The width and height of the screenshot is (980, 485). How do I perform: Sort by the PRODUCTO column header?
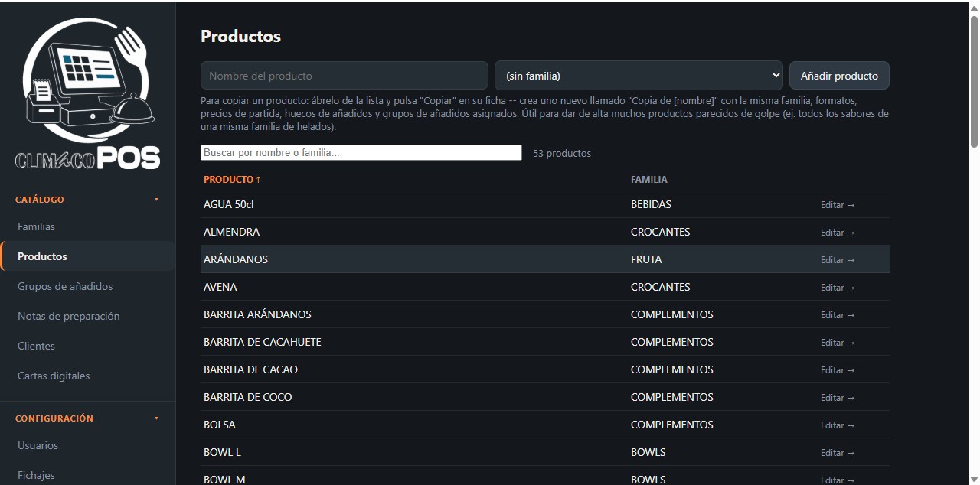[x=232, y=180]
